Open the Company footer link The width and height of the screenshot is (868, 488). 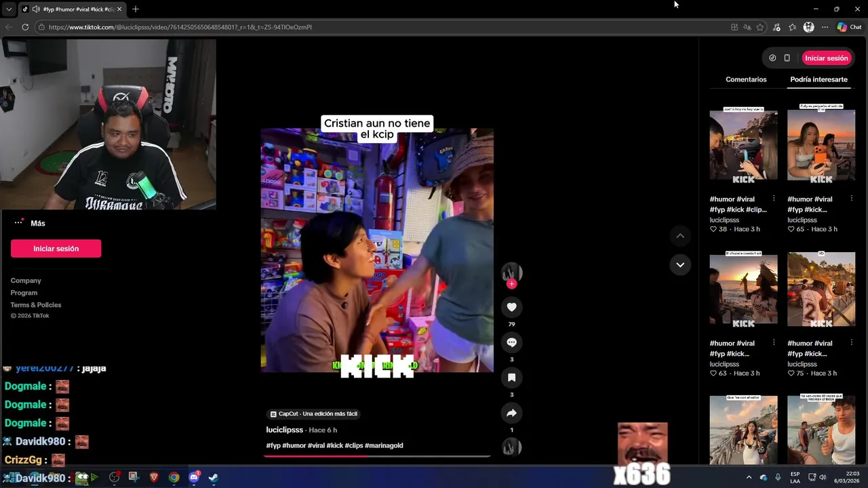(26, 281)
